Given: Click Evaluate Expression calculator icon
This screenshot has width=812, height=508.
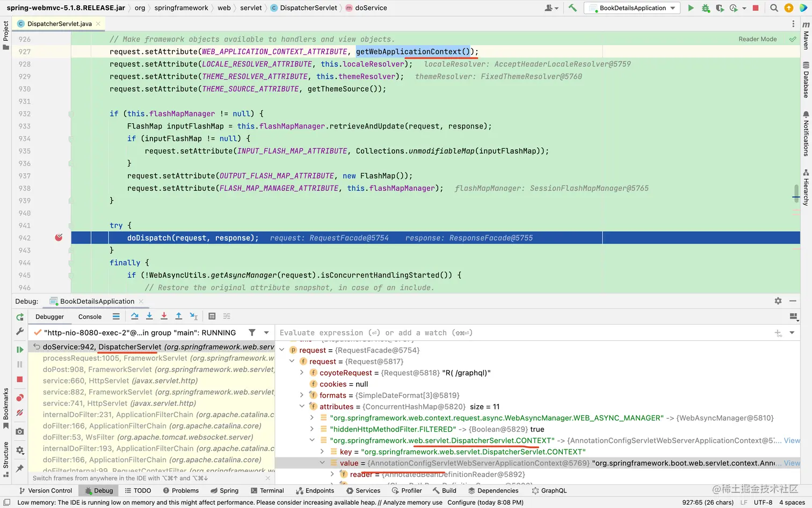Looking at the screenshot, I should 212,317.
